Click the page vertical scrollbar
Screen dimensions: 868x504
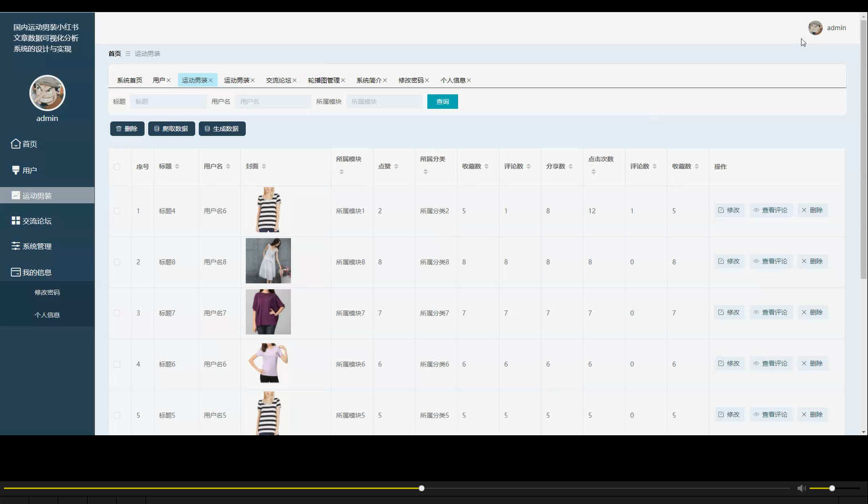point(863,149)
